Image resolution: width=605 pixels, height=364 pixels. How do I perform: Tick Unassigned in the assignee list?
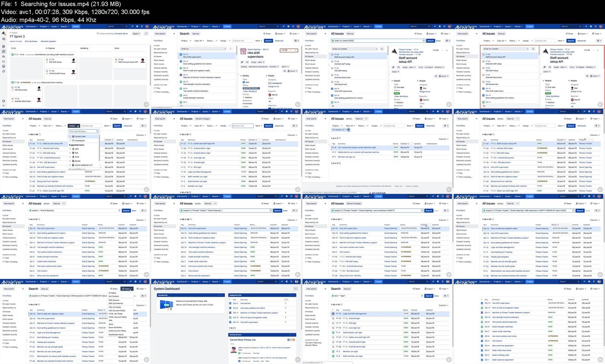(71, 140)
